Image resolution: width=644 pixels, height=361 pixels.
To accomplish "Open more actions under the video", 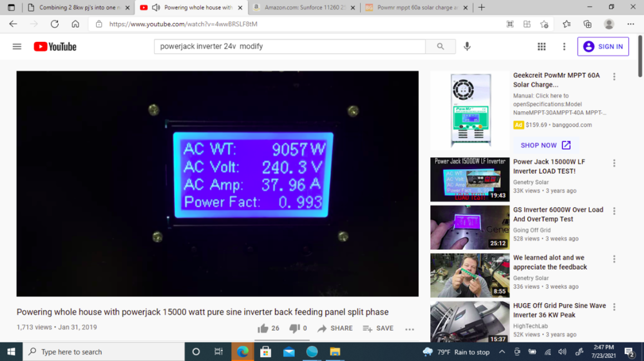I will tap(410, 329).
